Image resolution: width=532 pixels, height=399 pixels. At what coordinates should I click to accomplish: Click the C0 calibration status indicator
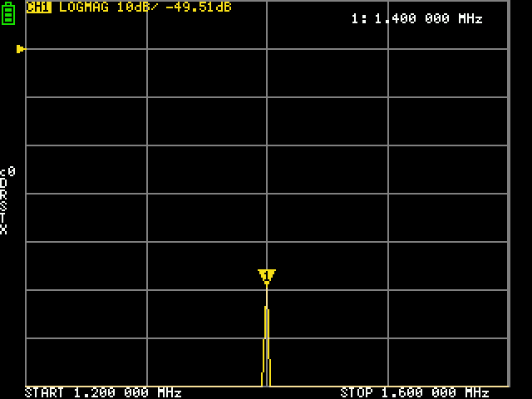pyautogui.click(x=7, y=172)
